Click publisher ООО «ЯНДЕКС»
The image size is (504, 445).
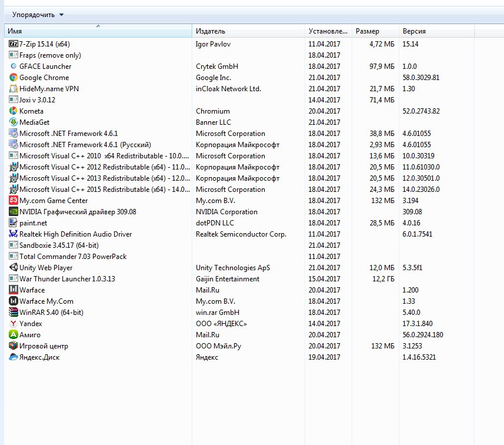[x=222, y=324]
